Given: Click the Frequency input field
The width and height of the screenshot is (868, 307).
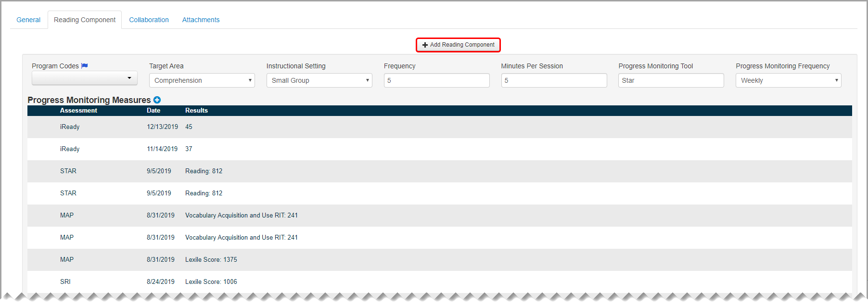Looking at the screenshot, I should coord(437,80).
